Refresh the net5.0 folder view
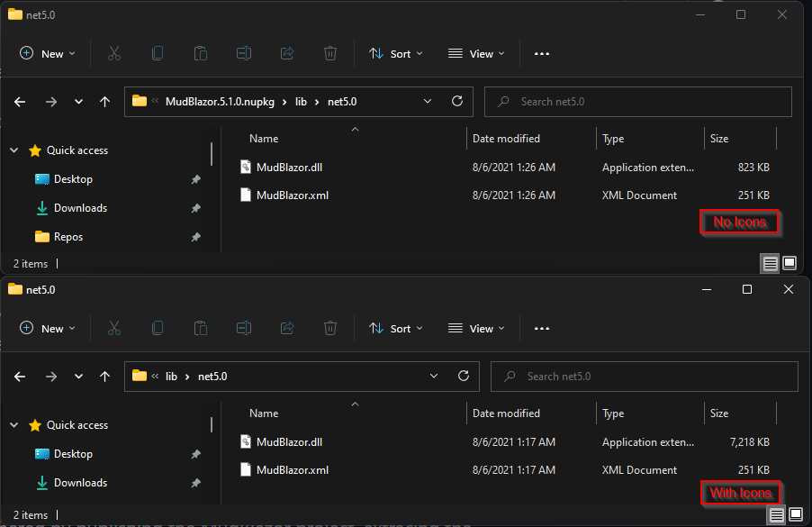This screenshot has height=527, width=812. pos(456,101)
